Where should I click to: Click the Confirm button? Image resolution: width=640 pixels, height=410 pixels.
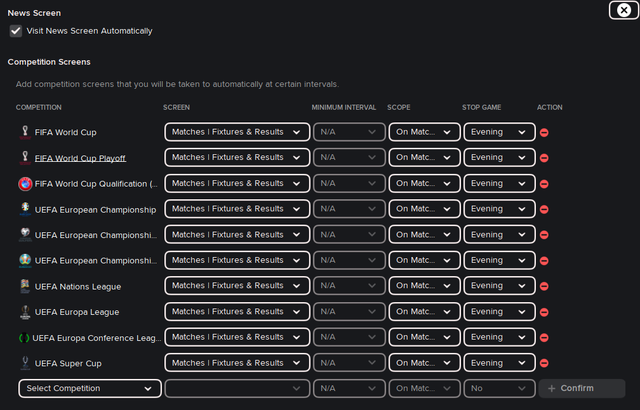click(x=582, y=388)
